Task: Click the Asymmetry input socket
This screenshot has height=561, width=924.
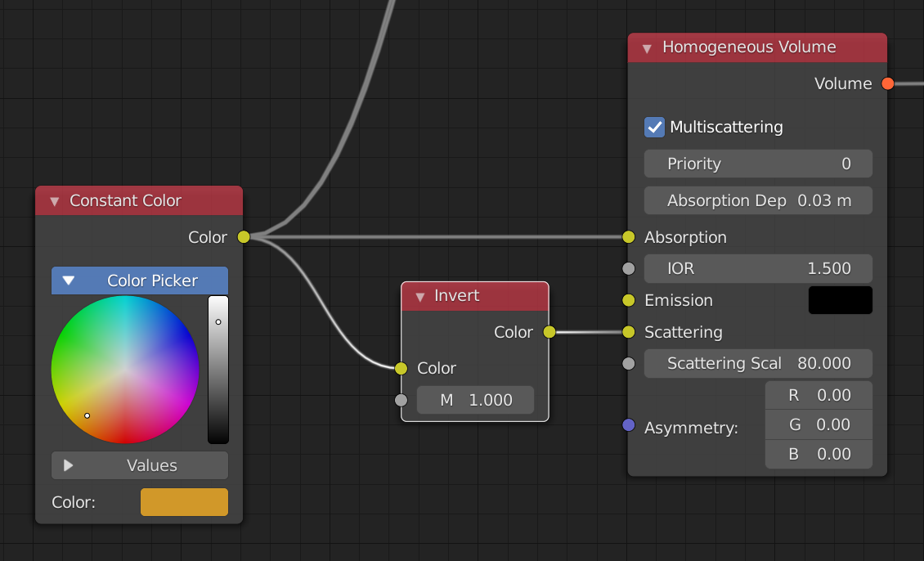Action: 628,425
